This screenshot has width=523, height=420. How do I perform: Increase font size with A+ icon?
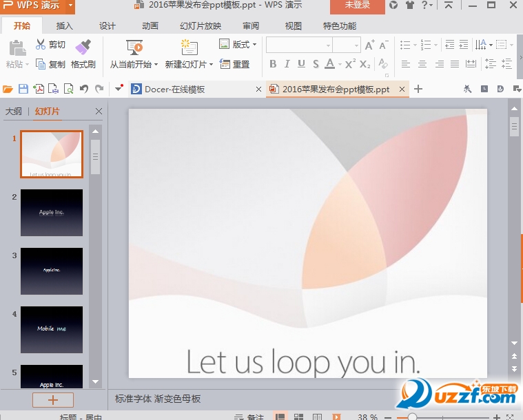[369, 45]
